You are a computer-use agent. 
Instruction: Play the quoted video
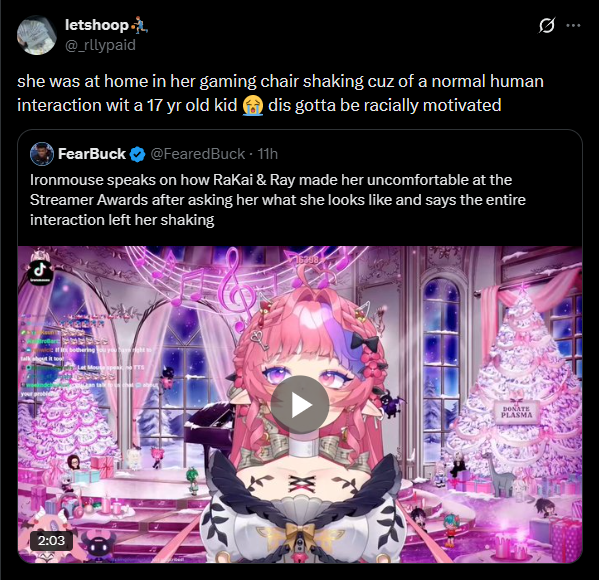(x=300, y=405)
